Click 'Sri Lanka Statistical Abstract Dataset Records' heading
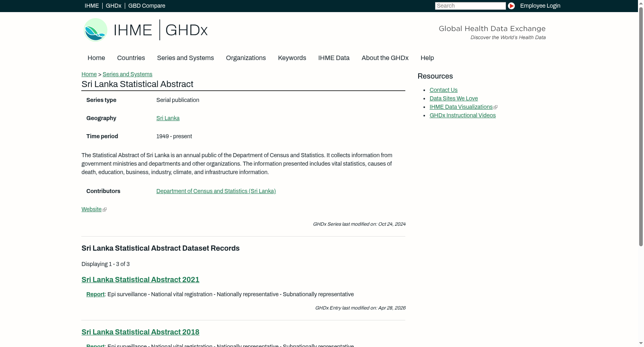 (160, 248)
